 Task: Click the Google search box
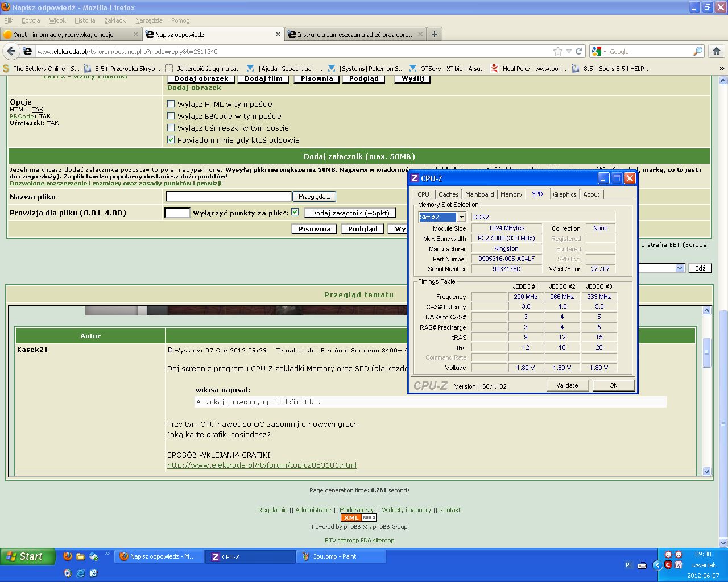click(x=650, y=51)
